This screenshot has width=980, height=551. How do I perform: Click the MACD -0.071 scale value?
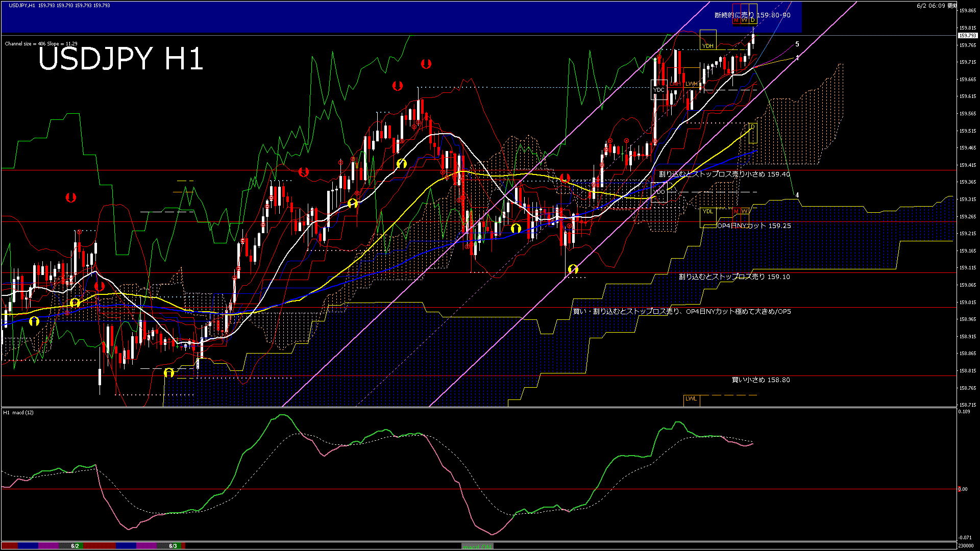tap(965, 537)
